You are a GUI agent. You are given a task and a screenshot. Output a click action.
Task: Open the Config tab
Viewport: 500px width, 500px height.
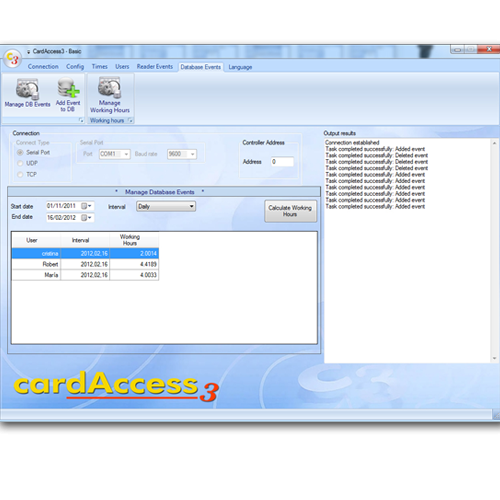(75, 67)
